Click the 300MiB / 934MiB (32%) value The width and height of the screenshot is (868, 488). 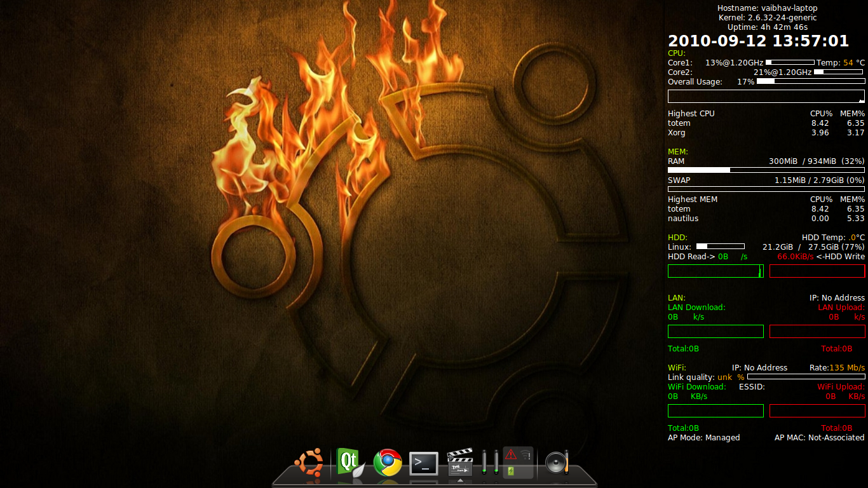[817, 161]
